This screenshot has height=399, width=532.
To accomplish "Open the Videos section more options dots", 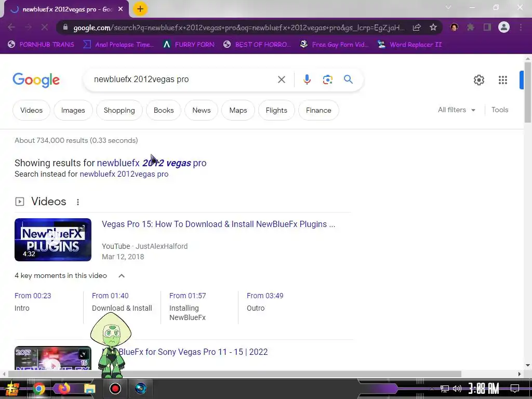I will tap(78, 202).
